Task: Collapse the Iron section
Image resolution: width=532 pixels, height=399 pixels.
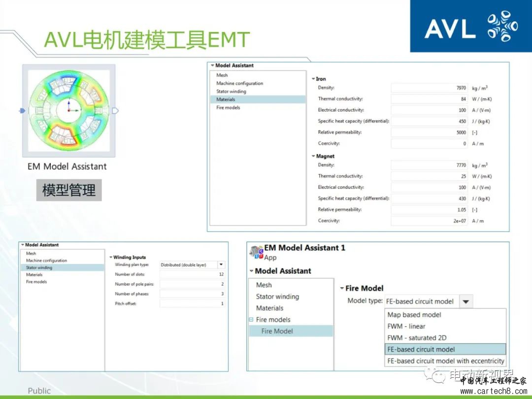Action: pyautogui.click(x=313, y=79)
